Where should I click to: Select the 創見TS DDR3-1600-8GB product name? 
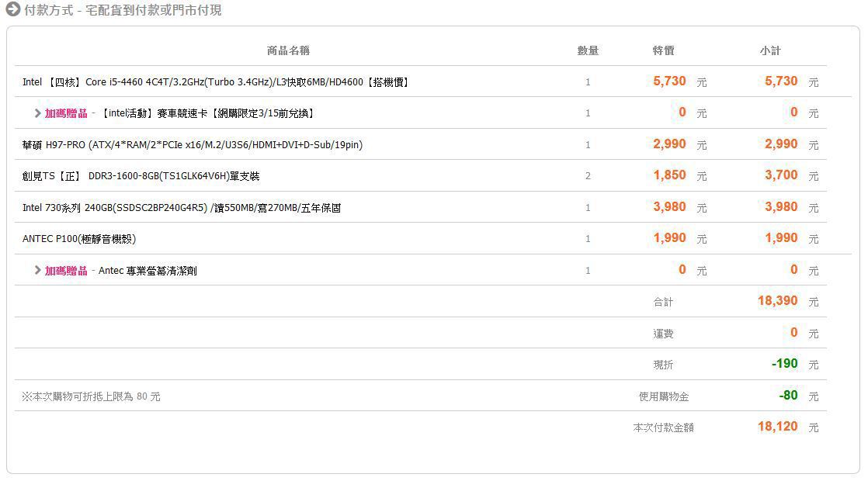point(141,176)
